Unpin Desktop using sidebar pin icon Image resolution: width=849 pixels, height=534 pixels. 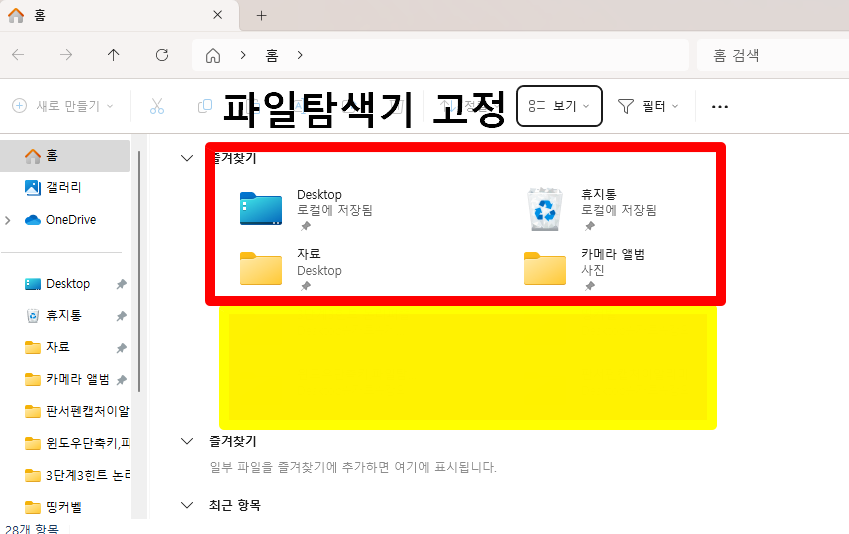(121, 284)
